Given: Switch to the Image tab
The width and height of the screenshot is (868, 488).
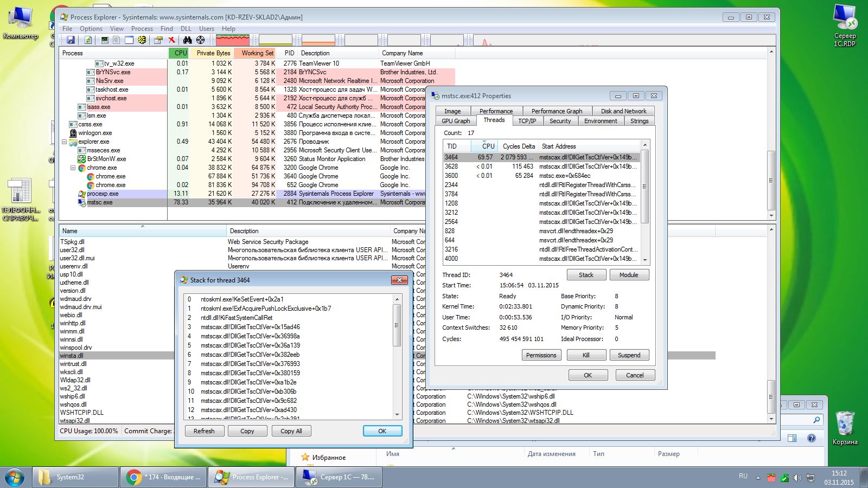Looking at the screenshot, I should coord(452,111).
